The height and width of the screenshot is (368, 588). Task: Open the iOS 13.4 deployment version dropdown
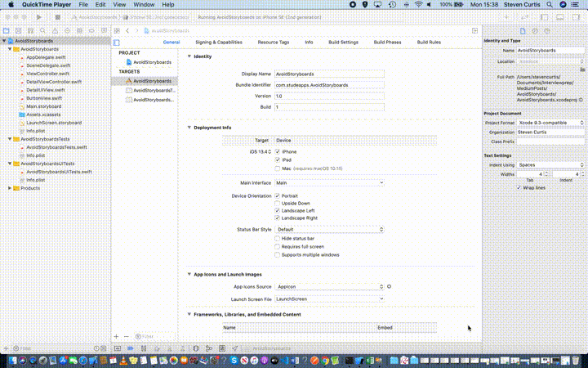(261, 152)
